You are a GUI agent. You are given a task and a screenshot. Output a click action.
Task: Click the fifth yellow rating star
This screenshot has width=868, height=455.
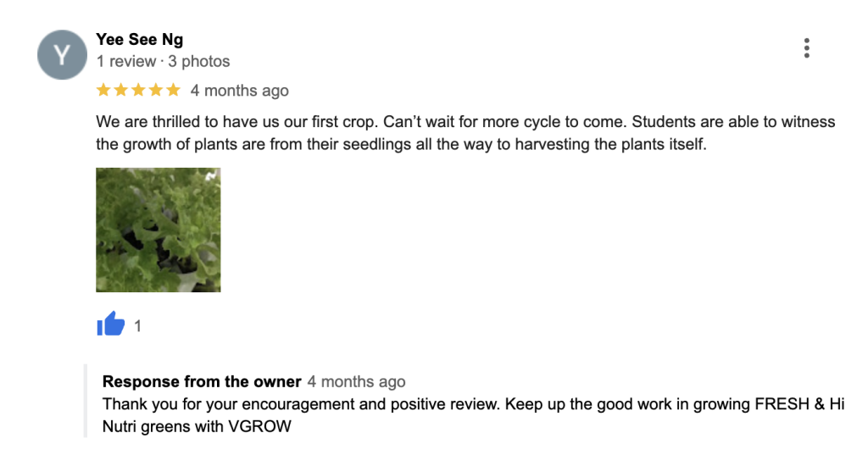173,90
